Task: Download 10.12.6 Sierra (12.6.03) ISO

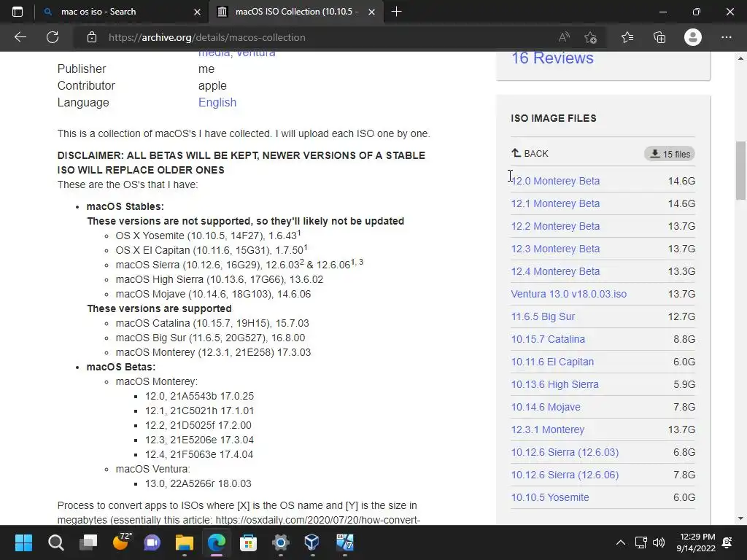Action: tap(565, 452)
